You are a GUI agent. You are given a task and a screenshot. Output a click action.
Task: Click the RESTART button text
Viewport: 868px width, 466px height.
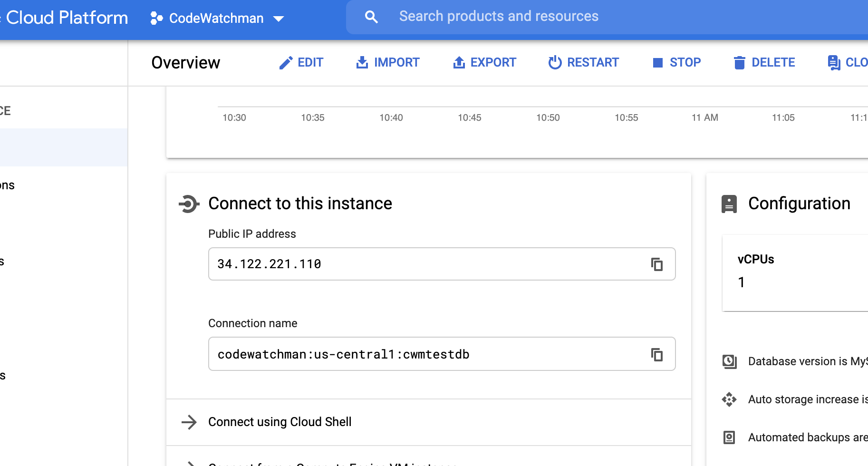click(593, 62)
